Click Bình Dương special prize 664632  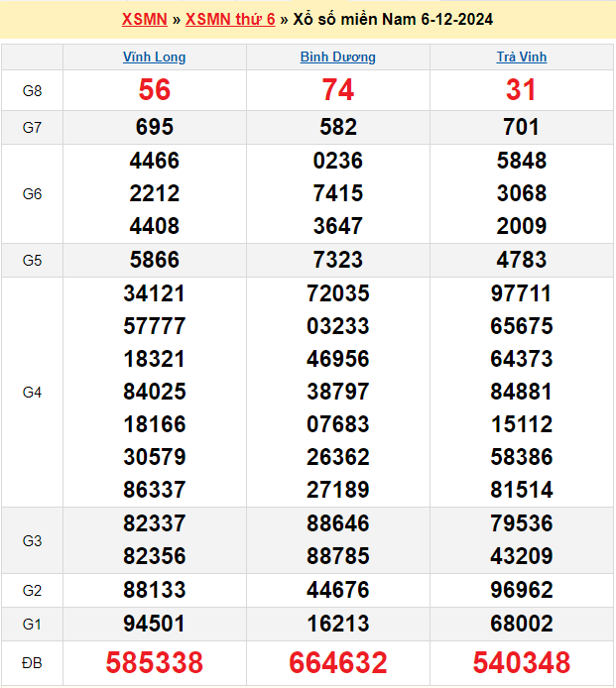click(337, 662)
